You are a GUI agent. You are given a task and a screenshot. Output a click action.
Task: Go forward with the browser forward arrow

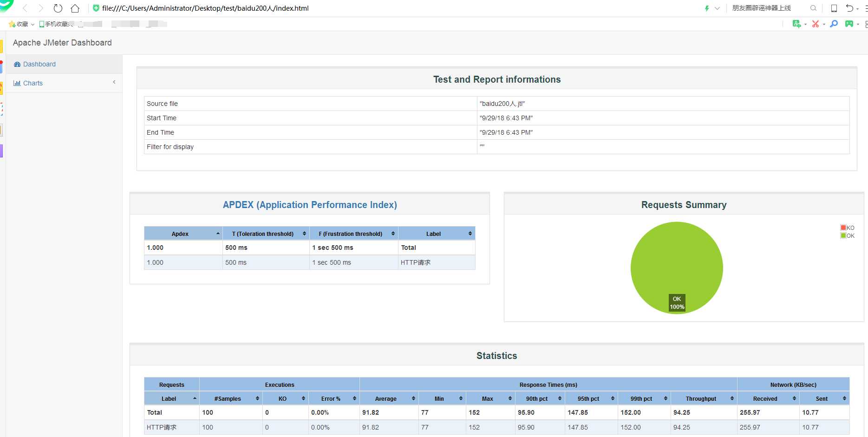(41, 8)
